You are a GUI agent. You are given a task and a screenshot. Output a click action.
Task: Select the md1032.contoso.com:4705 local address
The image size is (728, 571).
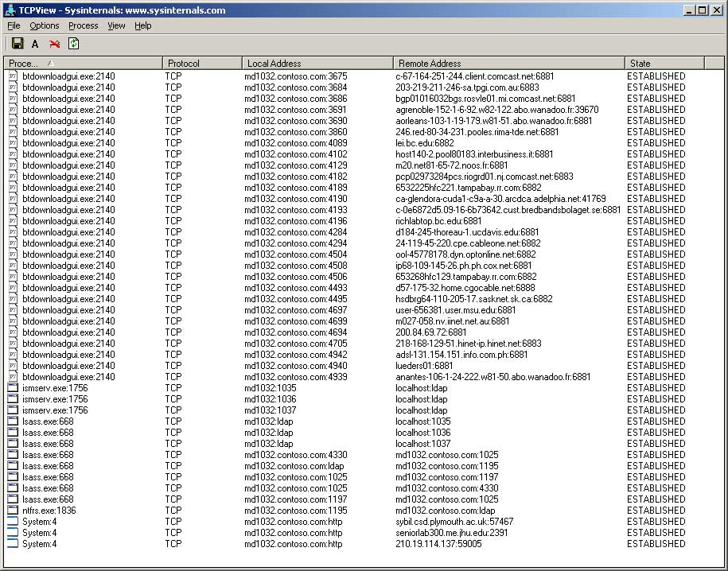point(296,344)
